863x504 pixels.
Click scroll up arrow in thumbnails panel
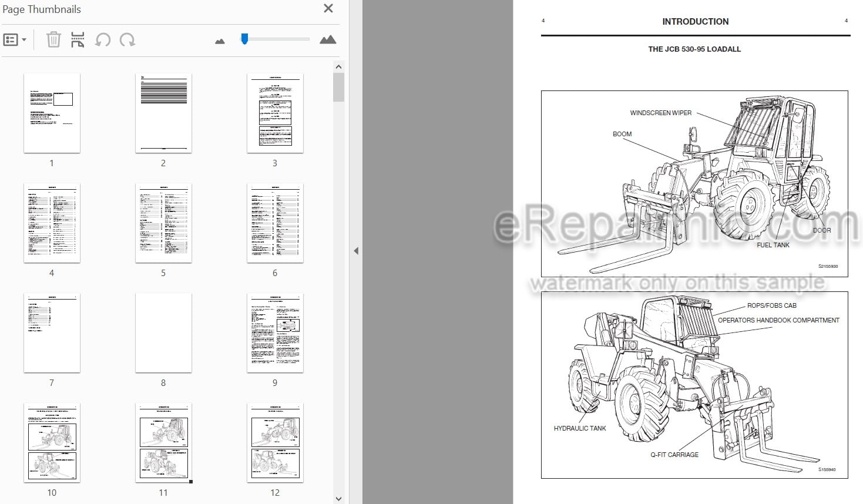pyautogui.click(x=338, y=66)
